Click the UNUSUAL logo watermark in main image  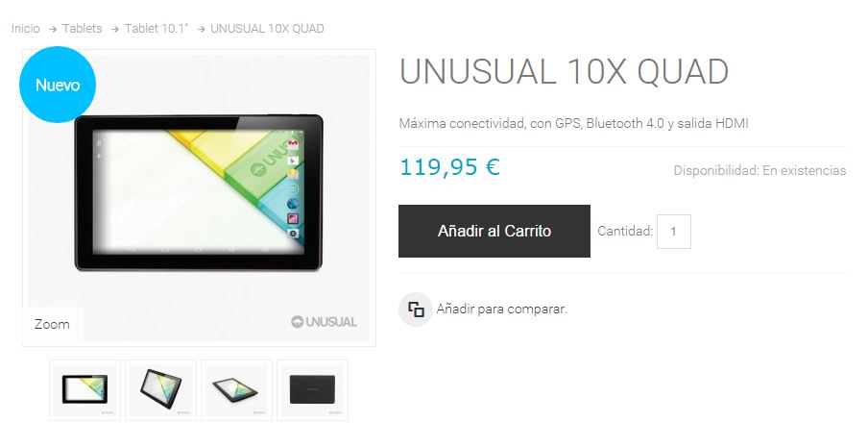(324, 322)
